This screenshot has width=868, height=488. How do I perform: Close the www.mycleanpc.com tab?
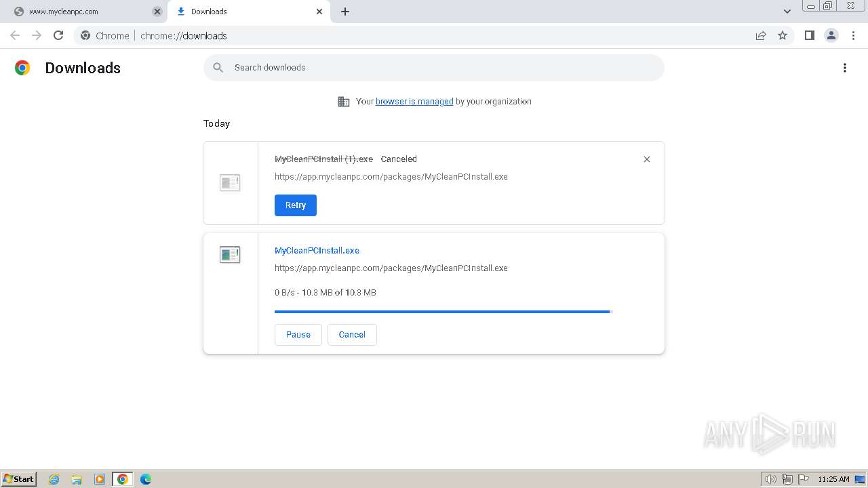pos(157,12)
